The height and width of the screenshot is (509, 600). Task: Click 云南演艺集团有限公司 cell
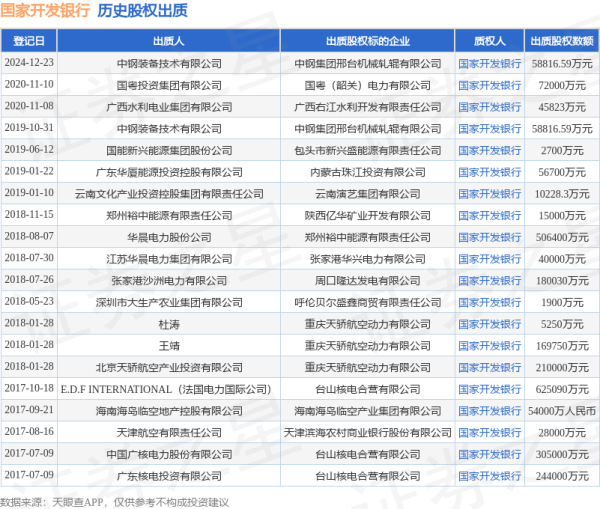click(x=368, y=194)
